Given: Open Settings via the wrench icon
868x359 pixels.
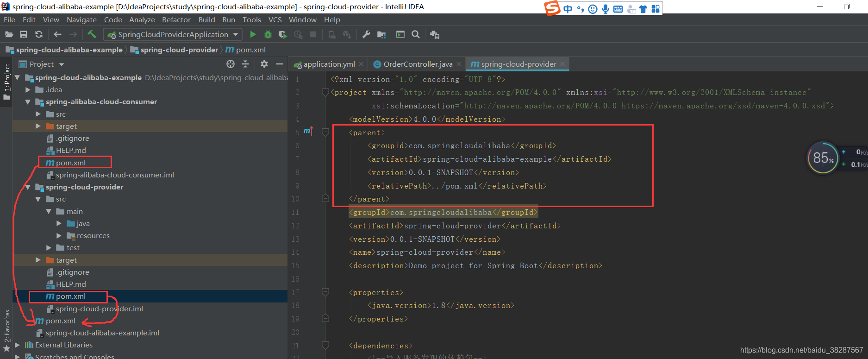Looking at the screenshot, I should [366, 34].
